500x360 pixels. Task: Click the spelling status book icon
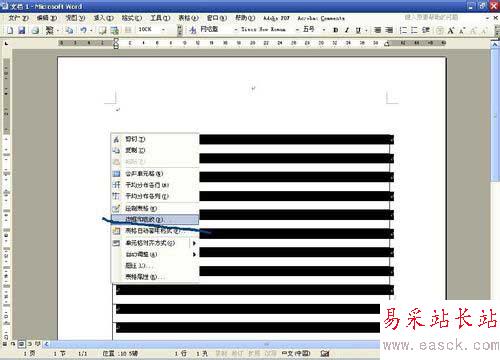[x=325, y=353]
